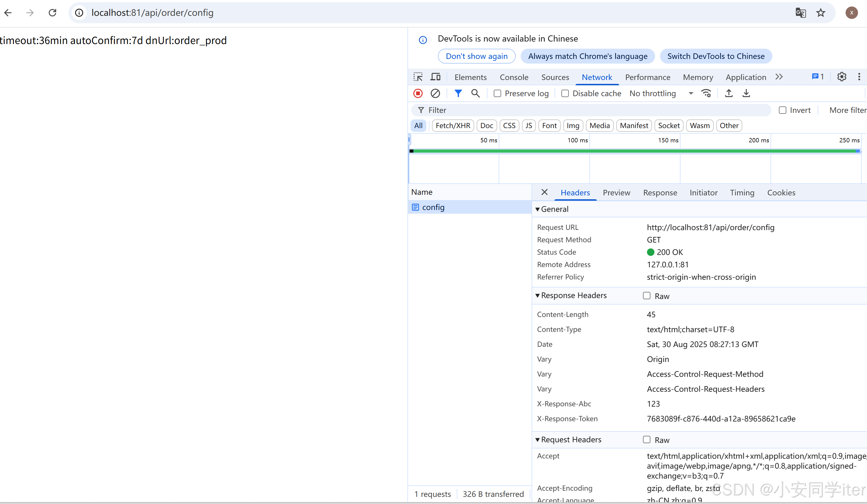The image size is (867, 504).
Task: Clear the network log
Action: tap(435, 94)
